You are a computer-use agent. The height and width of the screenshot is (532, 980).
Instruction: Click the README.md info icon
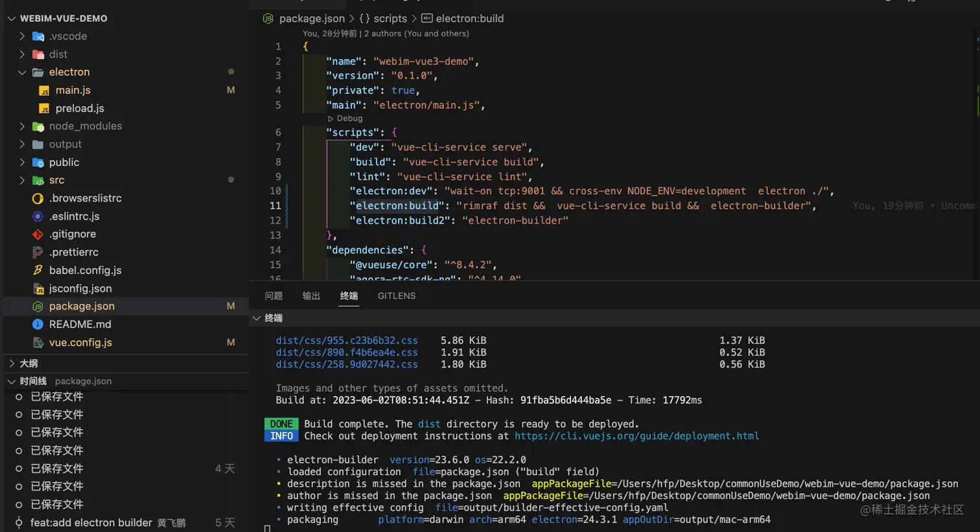[38, 324]
